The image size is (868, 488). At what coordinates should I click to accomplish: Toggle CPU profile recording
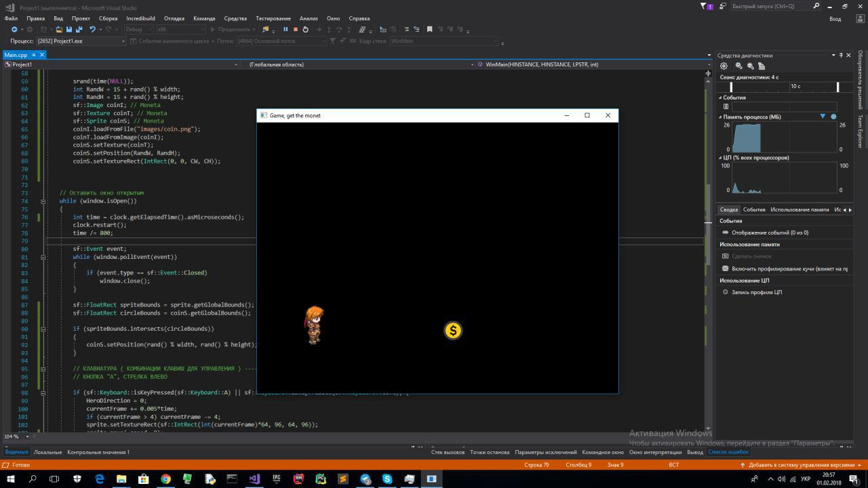pyautogui.click(x=751, y=292)
